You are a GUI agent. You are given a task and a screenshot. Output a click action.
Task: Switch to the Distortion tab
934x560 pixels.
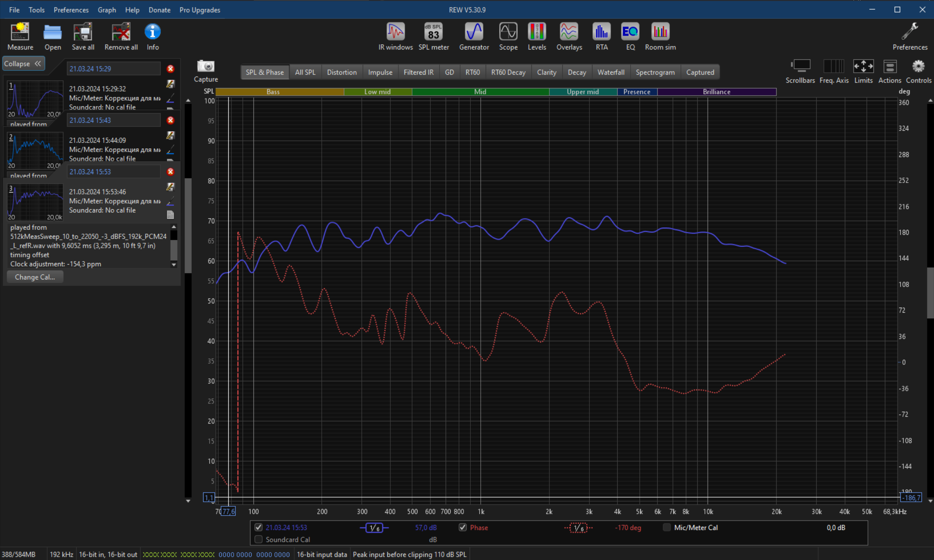[x=342, y=72]
